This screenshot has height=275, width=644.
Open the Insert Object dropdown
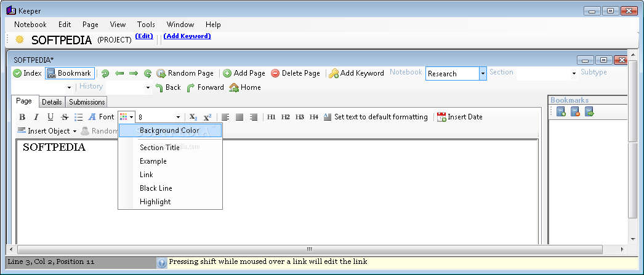47,131
